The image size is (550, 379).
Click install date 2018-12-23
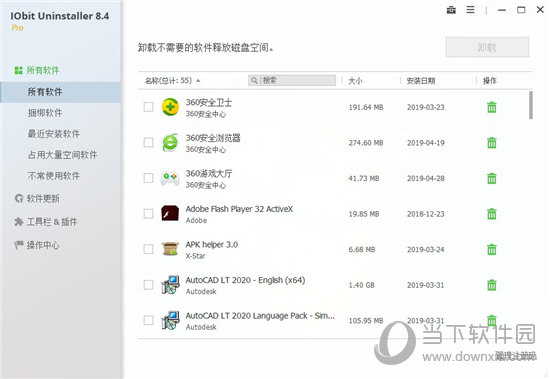point(425,214)
